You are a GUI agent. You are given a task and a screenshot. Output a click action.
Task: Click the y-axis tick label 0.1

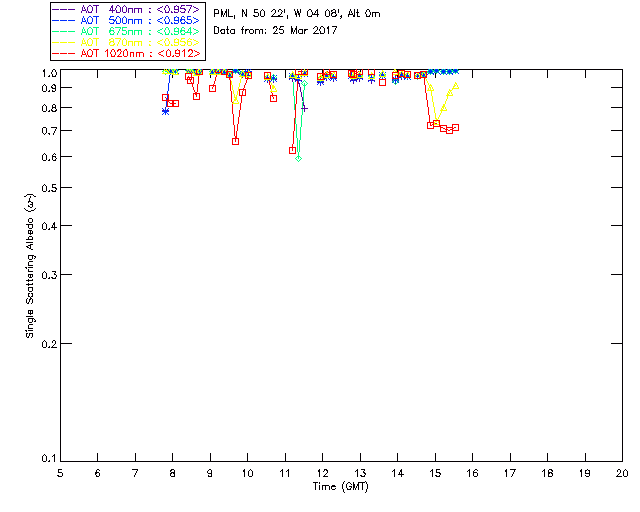pyautogui.click(x=49, y=459)
